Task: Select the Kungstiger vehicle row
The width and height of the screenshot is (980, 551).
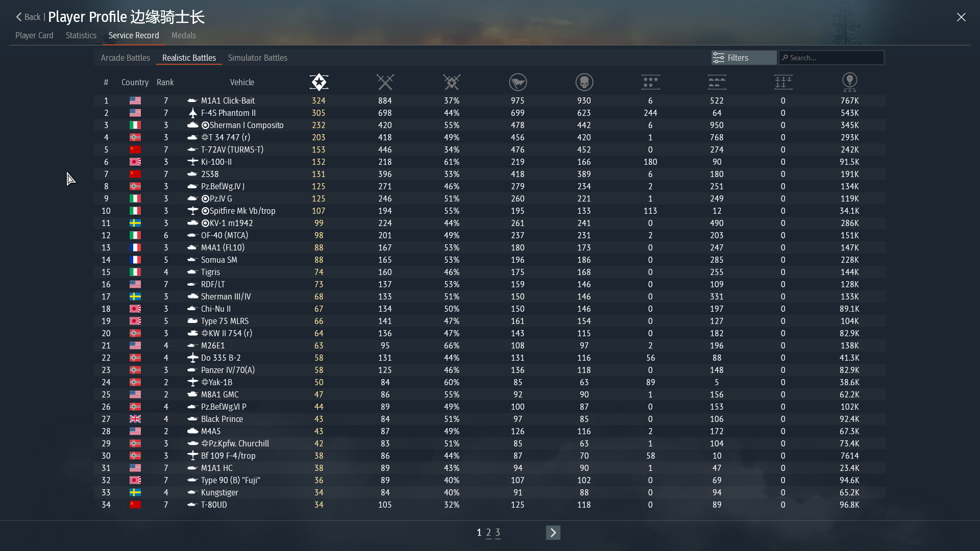Action: click(x=490, y=492)
